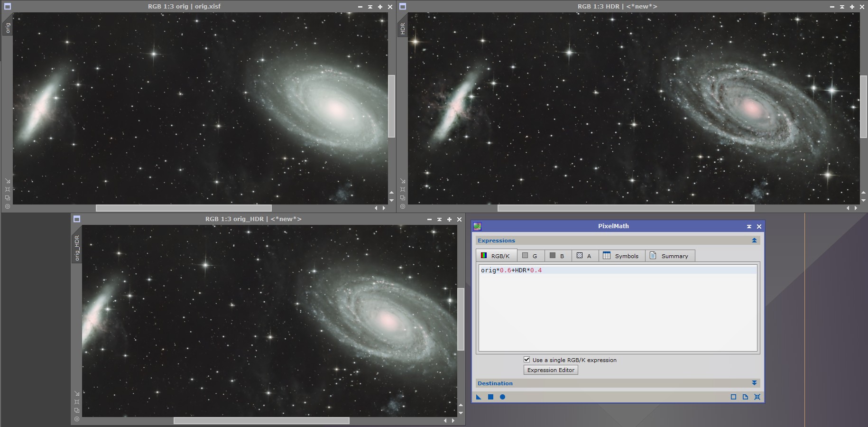This screenshot has width=868, height=427.
Task: Shade the PixelMath window with rollup arrow
Action: tap(749, 226)
